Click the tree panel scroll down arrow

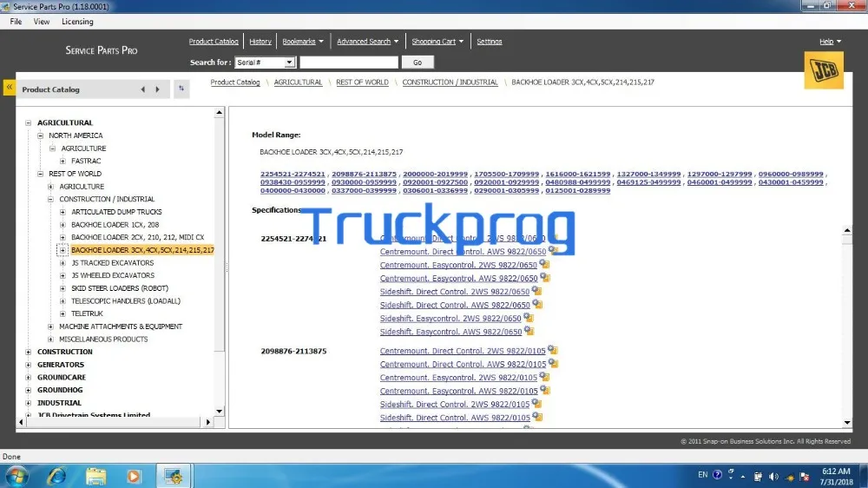220,411
